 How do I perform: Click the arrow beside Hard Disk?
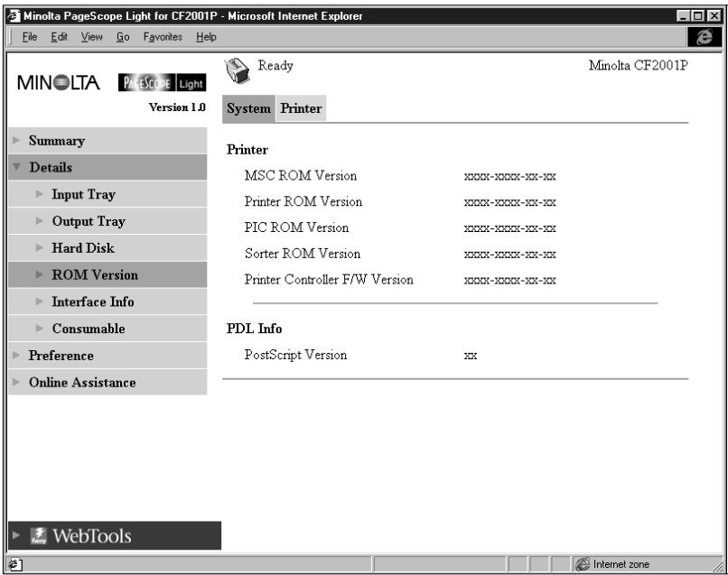pos(39,248)
